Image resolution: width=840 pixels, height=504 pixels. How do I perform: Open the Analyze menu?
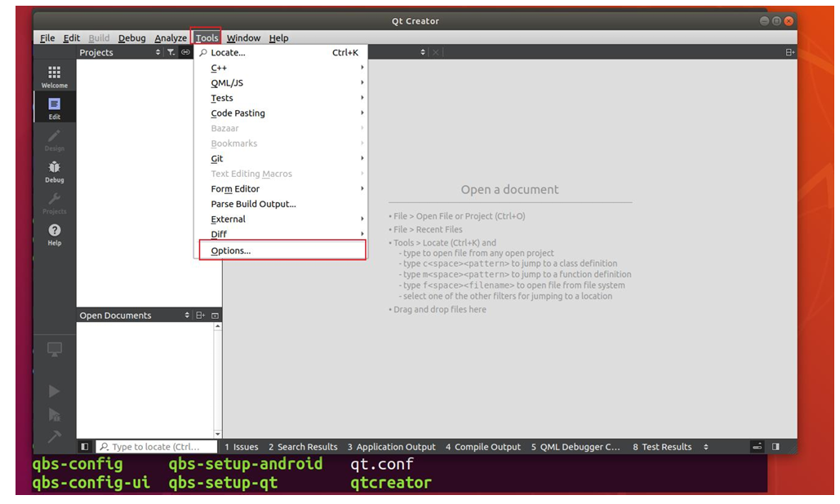[x=171, y=38]
